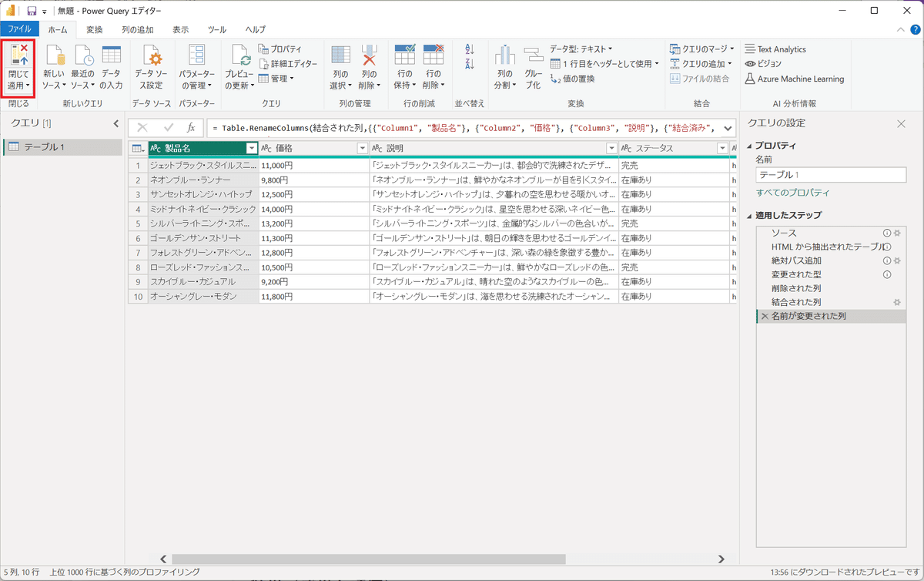Open filter dropdown for 説明 column
924x581 pixels.
click(611, 149)
